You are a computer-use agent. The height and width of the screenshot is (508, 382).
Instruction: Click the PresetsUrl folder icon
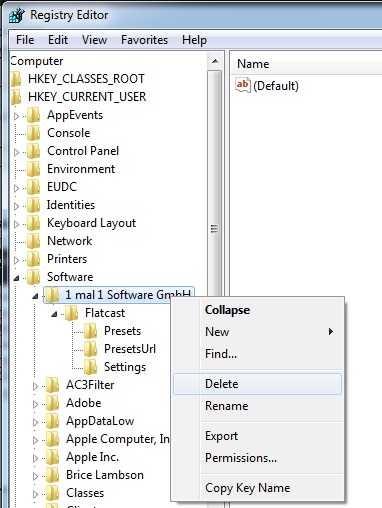(90, 349)
